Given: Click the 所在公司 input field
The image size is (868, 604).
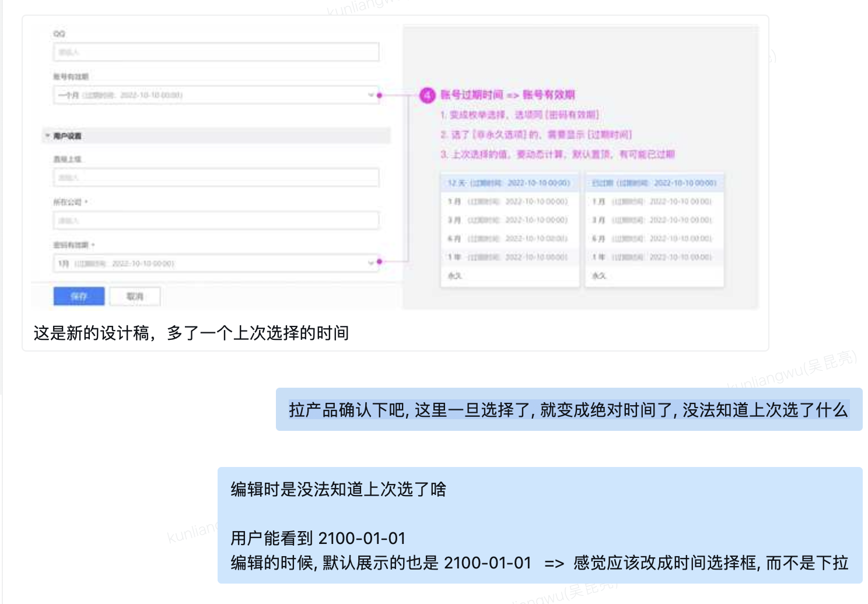Looking at the screenshot, I should click(216, 220).
